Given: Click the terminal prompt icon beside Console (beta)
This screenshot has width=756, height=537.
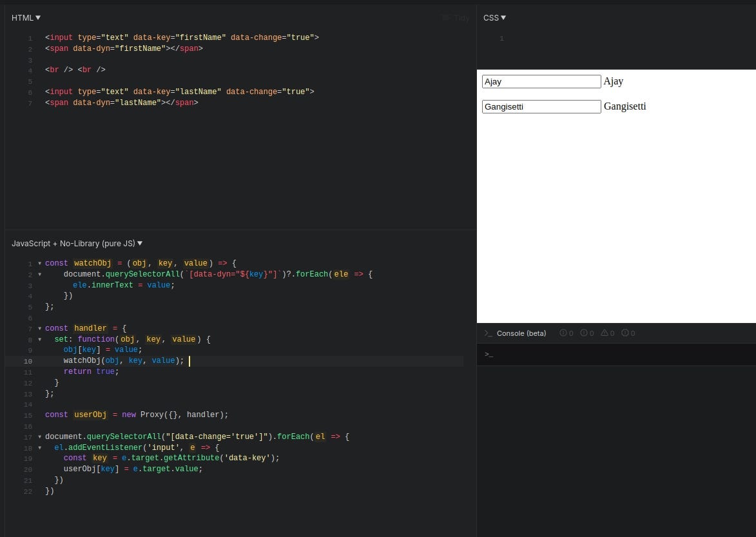Looking at the screenshot, I should point(488,333).
